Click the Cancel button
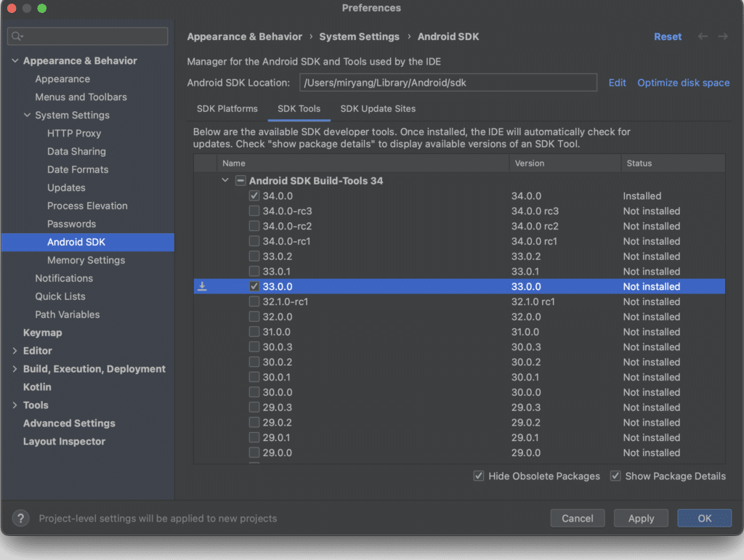This screenshot has width=744, height=560. coord(578,519)
